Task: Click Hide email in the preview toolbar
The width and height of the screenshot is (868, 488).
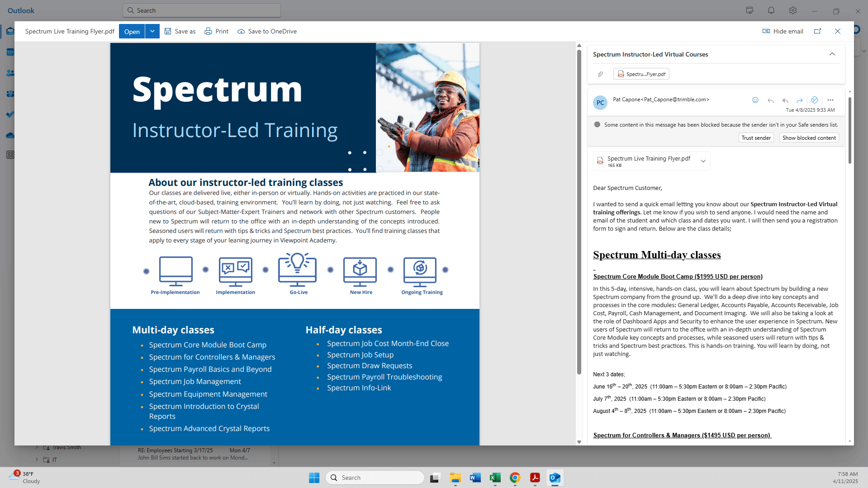Action: pos(783,31)
